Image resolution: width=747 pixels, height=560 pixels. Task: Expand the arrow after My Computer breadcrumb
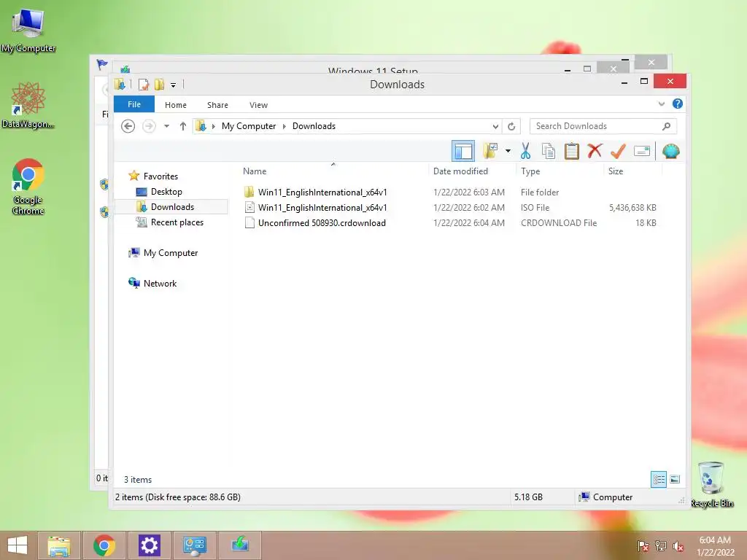[x=285, y=126]
